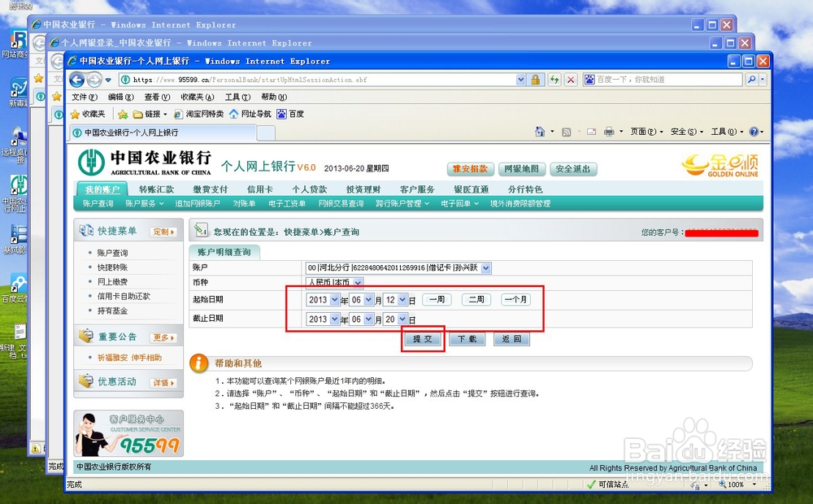Click the IE forward arrow button
The image size is (813, 504).
93,80
